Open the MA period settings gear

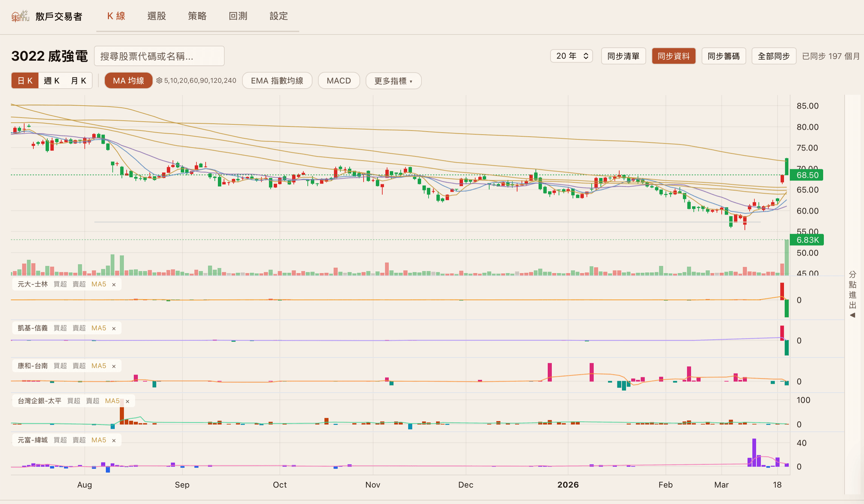(159, 81)
